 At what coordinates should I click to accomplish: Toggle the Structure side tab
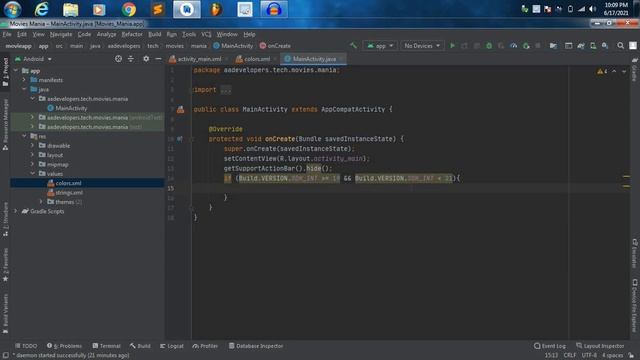5,219
